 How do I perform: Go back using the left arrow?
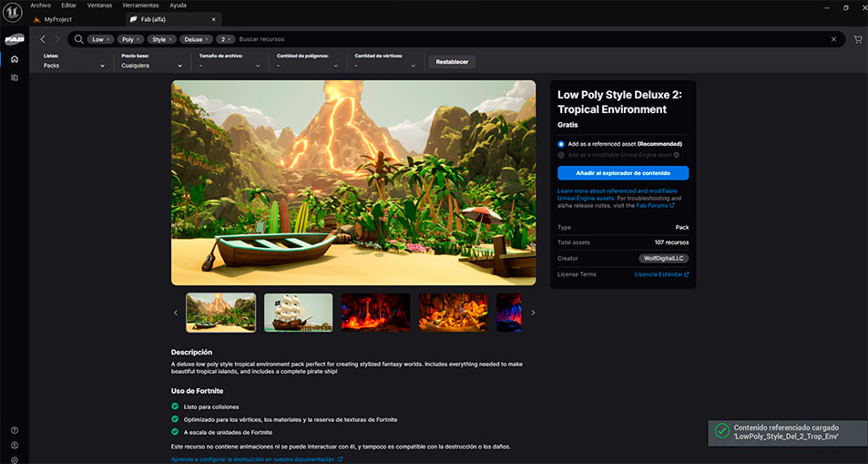point(43,39)
